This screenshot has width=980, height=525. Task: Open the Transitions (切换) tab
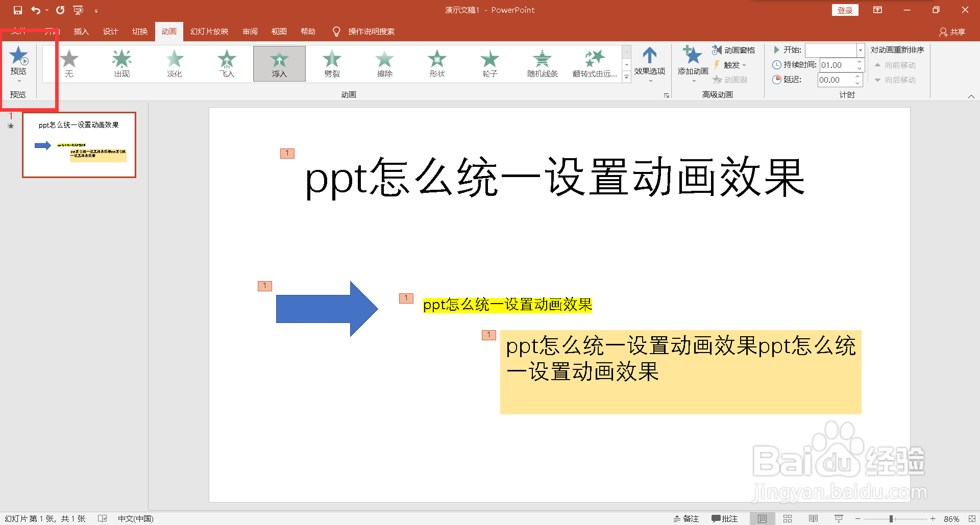tap(140, 32)
